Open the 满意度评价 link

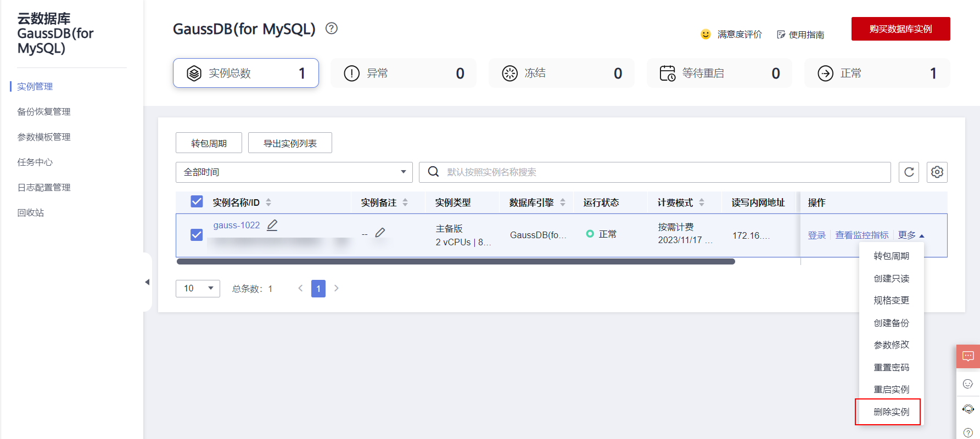tap(740, 35)
